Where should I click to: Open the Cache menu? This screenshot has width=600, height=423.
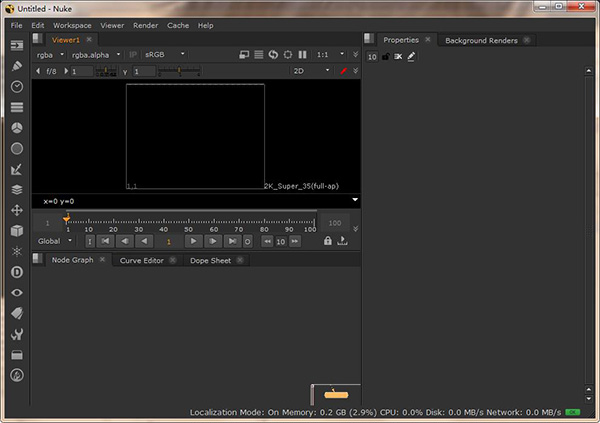178,25
